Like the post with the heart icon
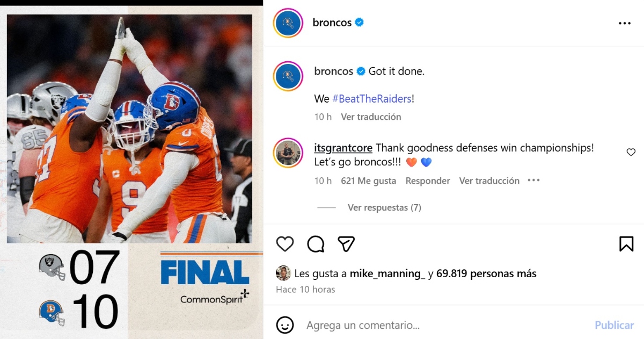The width and height of the screenshot is (644, 339). 285,244
